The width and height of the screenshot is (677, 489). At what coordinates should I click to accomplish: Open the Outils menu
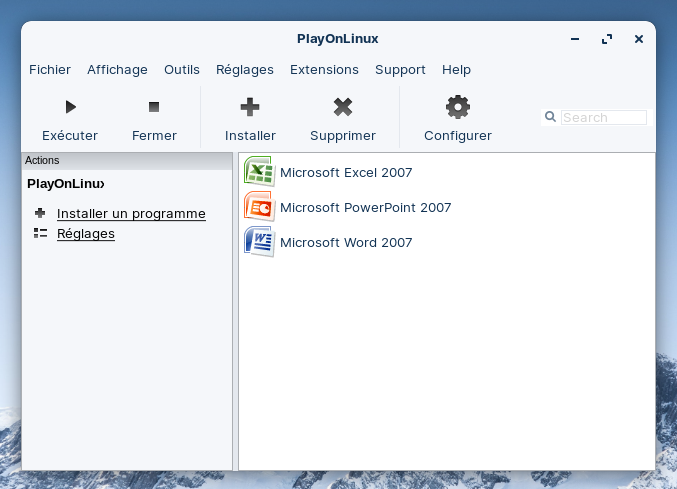pyautogui.click(x=182, y=69)
